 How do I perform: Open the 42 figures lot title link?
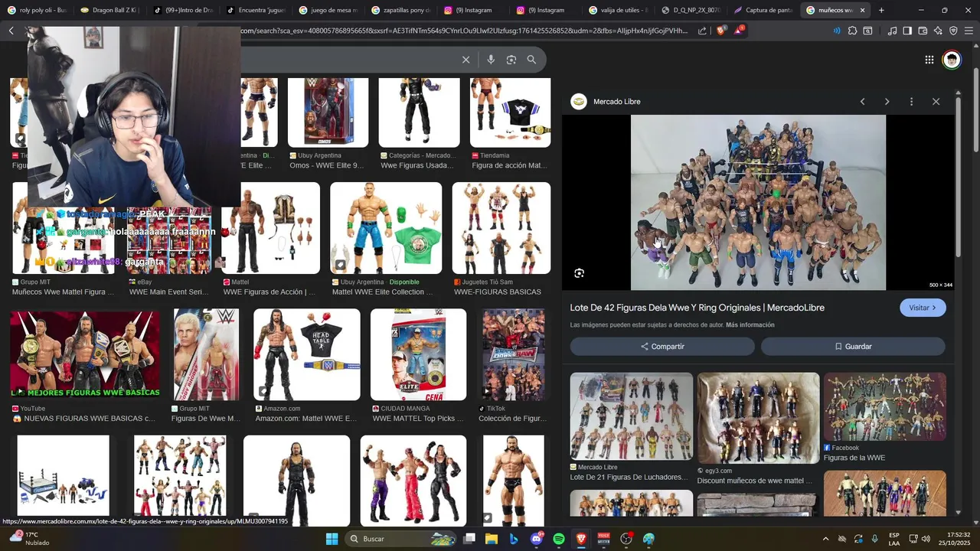(697, 308)
